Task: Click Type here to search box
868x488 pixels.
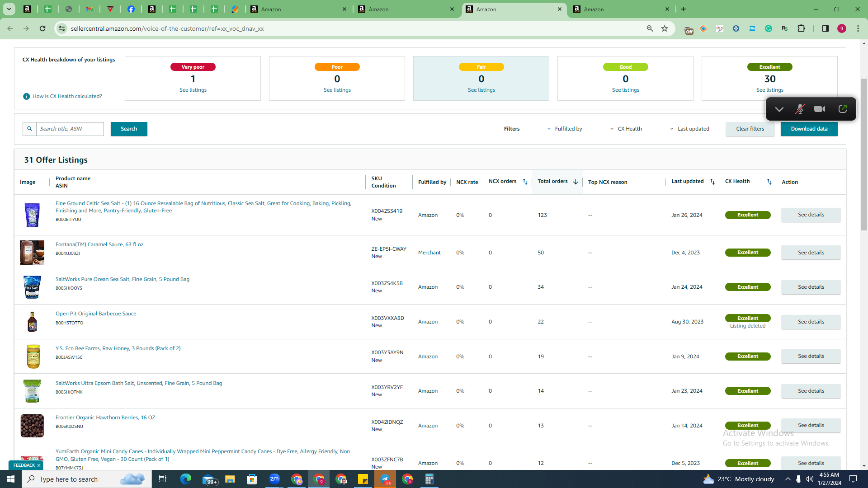Action: 87,479
